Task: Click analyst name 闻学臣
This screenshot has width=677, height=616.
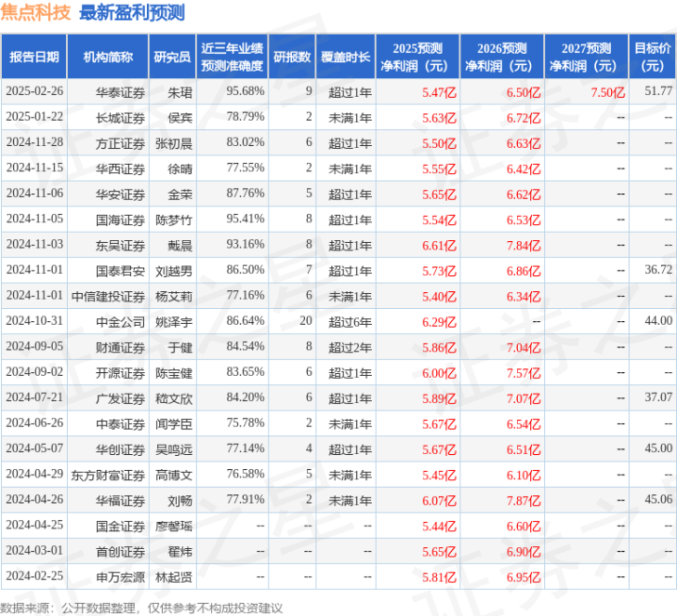Action: (174, 424)
